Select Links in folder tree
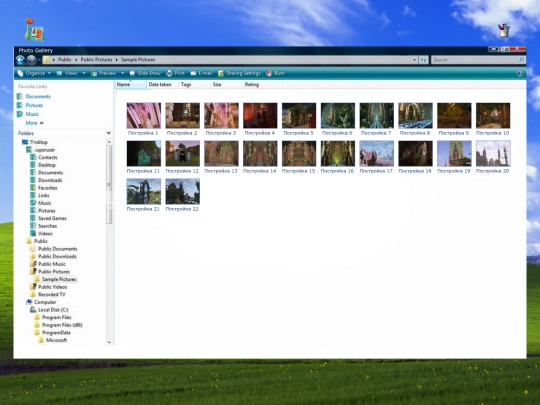This screenshot has width=540, height=405. 40,195
